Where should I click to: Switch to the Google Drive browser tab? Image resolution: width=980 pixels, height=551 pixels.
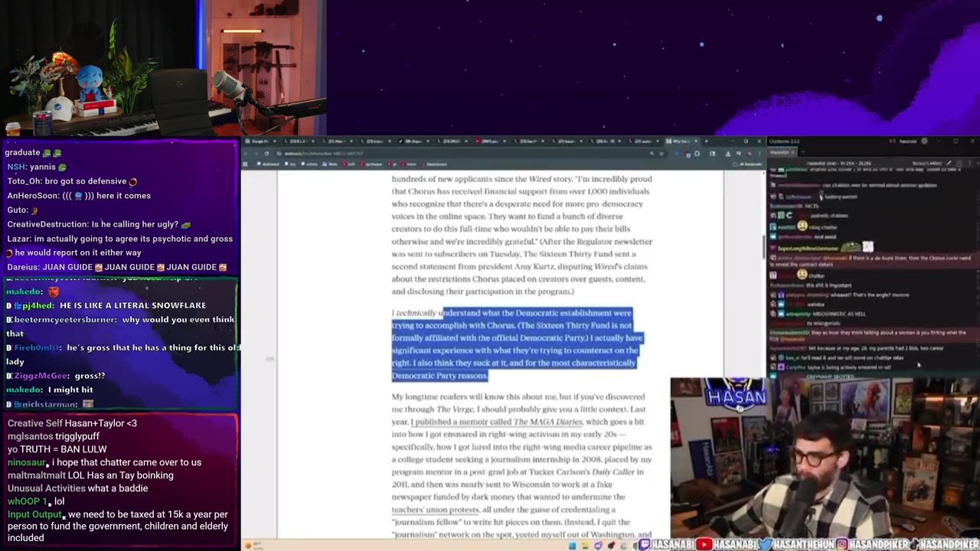click(x=260, y=142)
